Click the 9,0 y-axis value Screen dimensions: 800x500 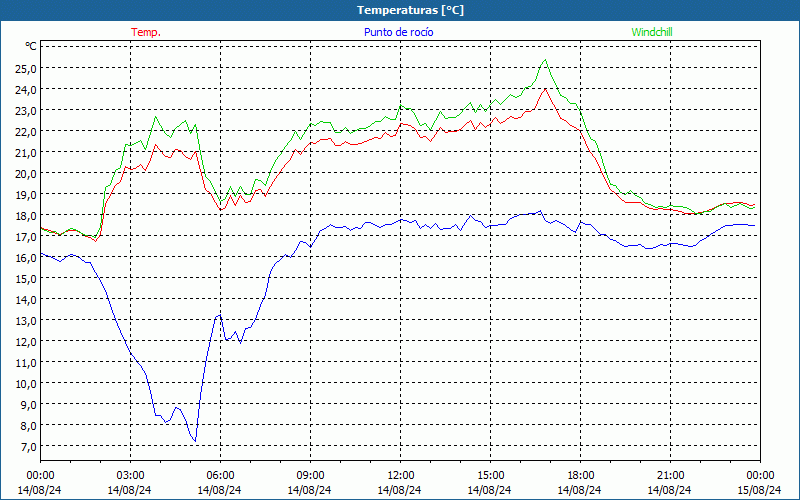[x=29, y=404]
